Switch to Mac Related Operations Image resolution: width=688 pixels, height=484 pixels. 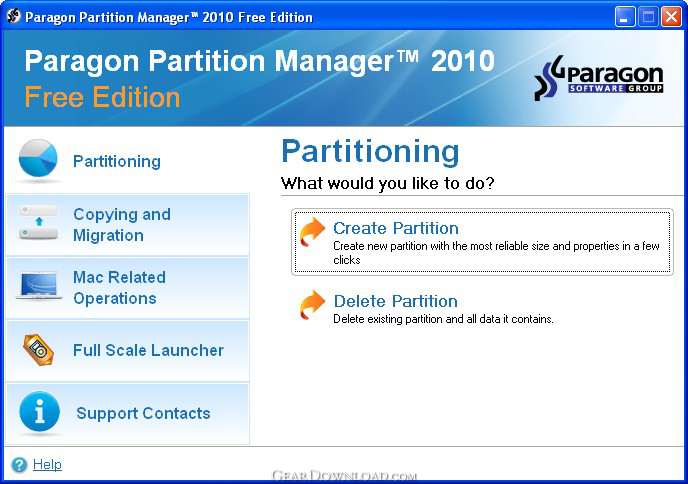pos(127,288)
